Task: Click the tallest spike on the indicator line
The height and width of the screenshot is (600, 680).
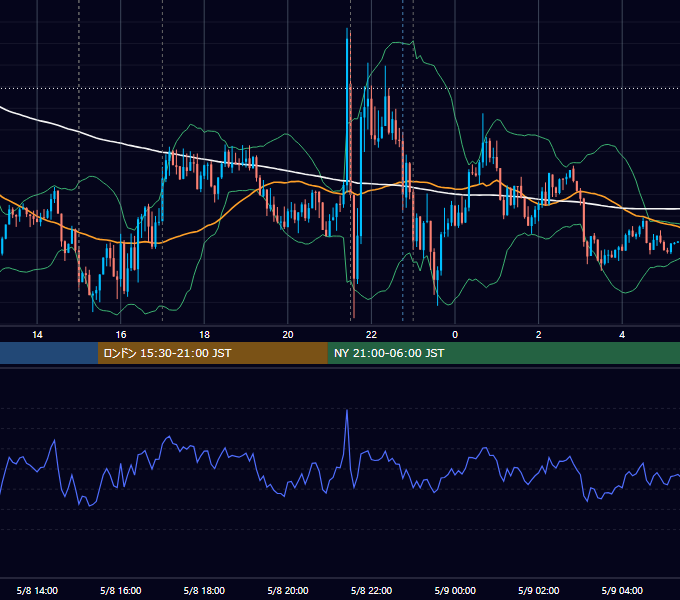Action: click(347, 411)
